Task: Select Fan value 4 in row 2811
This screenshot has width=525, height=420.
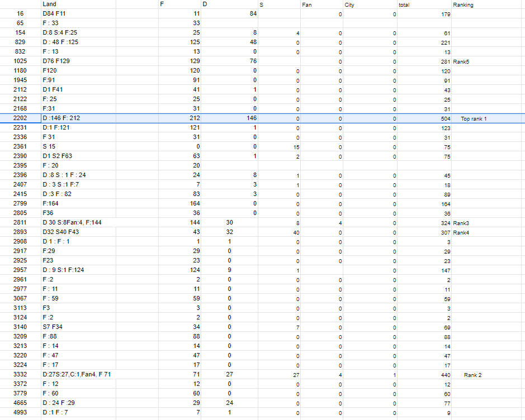Action: [x=321, y=223]
